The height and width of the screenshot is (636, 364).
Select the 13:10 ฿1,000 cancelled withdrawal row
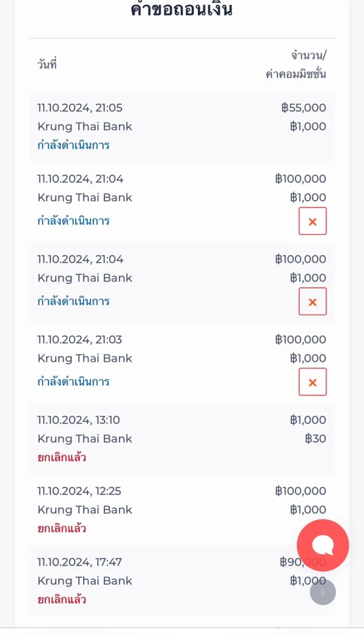point(181,438)
